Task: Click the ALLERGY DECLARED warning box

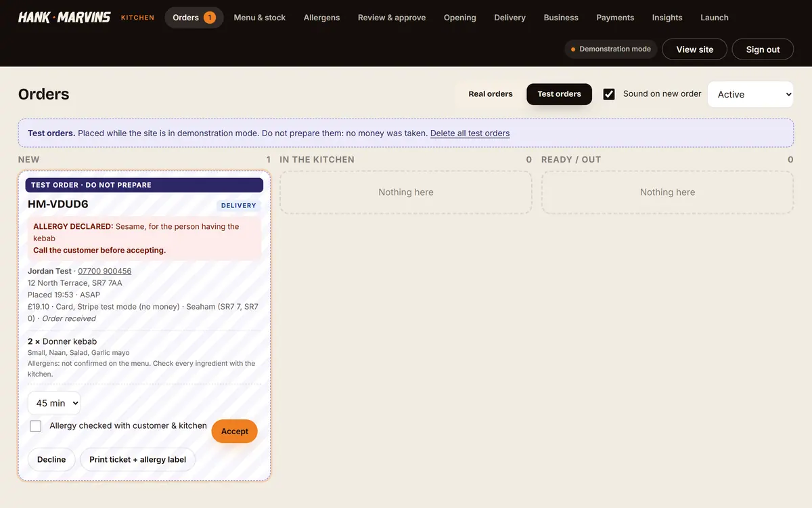Action: click(x=144, y=238)
